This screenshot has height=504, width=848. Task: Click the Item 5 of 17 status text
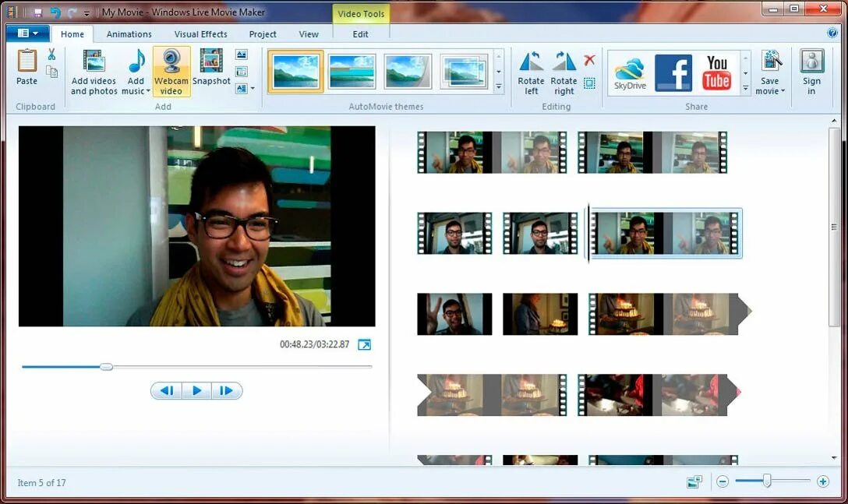(41, 483)
